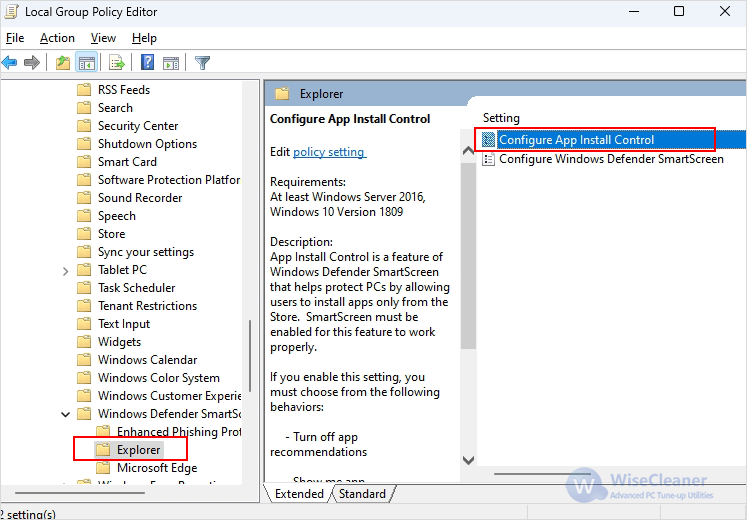Click the tree pane vertical scrollbar thumb
The height and width of the screenshot is (520, 747).
250,356
